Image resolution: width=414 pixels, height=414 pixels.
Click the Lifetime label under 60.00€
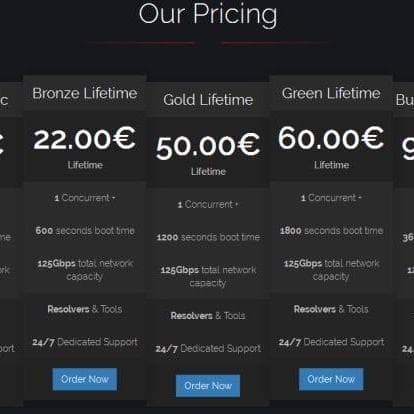(331, 165)
